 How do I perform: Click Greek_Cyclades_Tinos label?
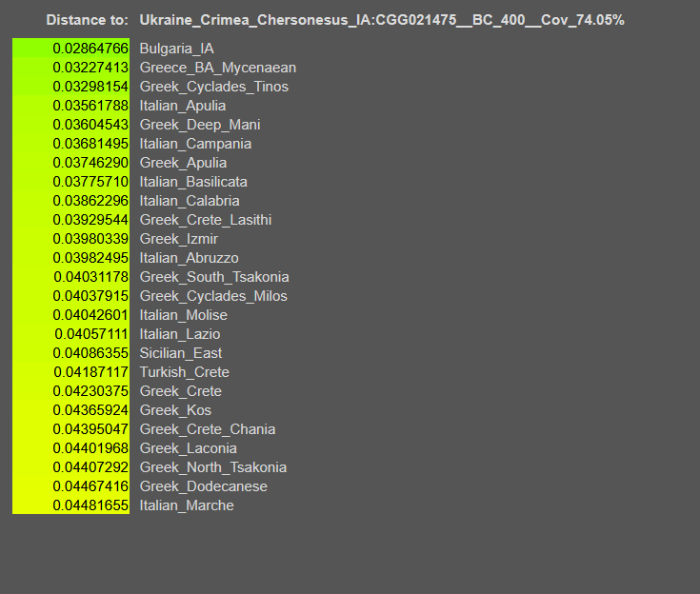214,87
